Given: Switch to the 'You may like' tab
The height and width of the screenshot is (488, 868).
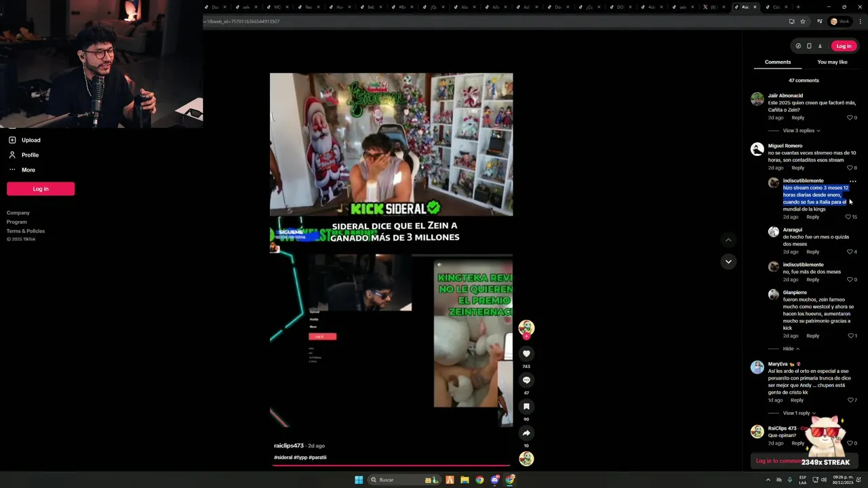Looking at the screenshot, I should pyautogui.click(x=832, y=62).
